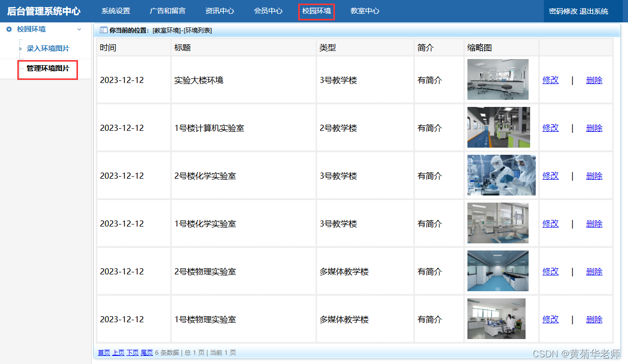Open the 会员中心 menu
This screenshot has height=364, width=628.
(x=268, y=11)
